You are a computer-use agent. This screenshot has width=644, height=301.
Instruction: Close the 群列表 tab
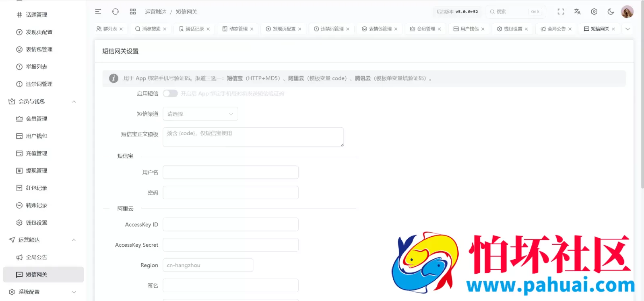pos(121,29)
